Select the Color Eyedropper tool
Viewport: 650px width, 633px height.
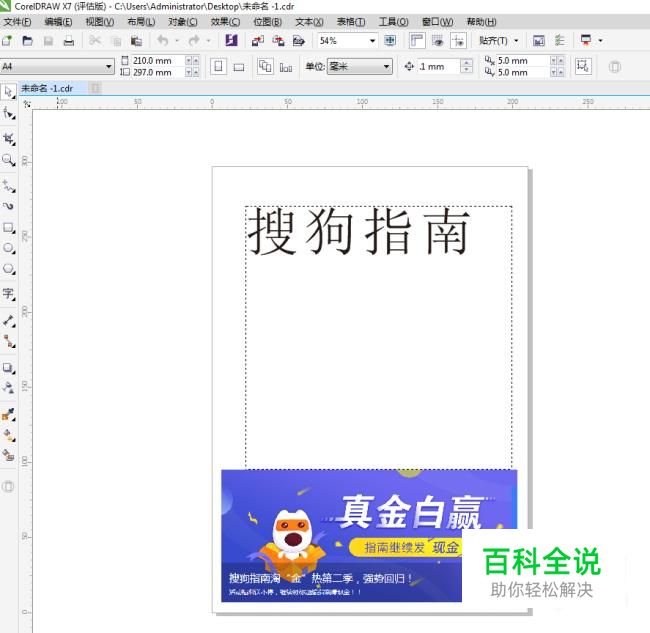point(8,414)
